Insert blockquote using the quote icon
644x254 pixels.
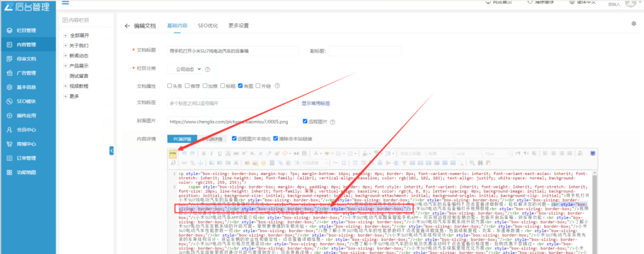(x=296, y=154)
